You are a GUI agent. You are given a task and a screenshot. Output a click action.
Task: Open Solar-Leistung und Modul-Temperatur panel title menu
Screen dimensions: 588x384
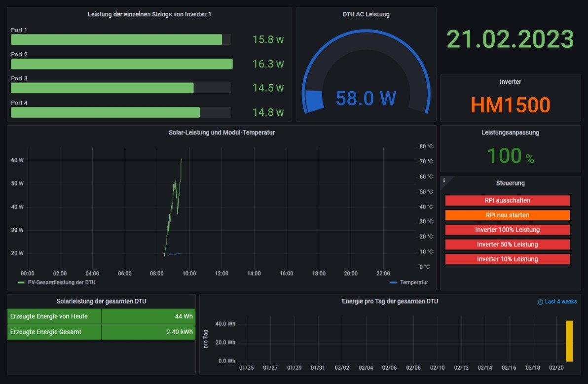pos(221,133)
